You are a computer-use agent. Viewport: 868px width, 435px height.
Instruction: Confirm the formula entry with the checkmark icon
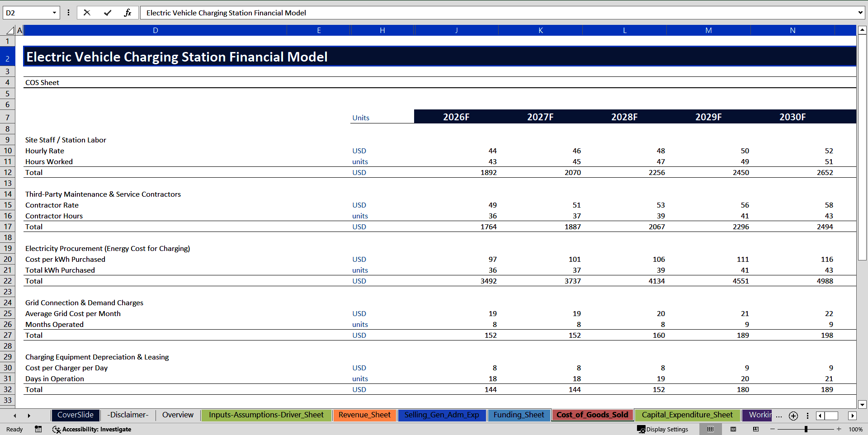(x=108, y=13)
